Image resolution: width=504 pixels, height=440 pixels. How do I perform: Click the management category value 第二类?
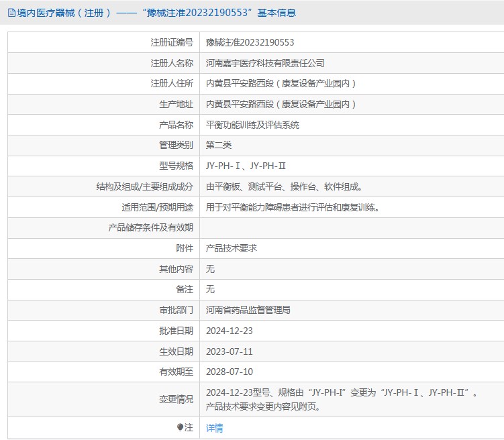218,145
